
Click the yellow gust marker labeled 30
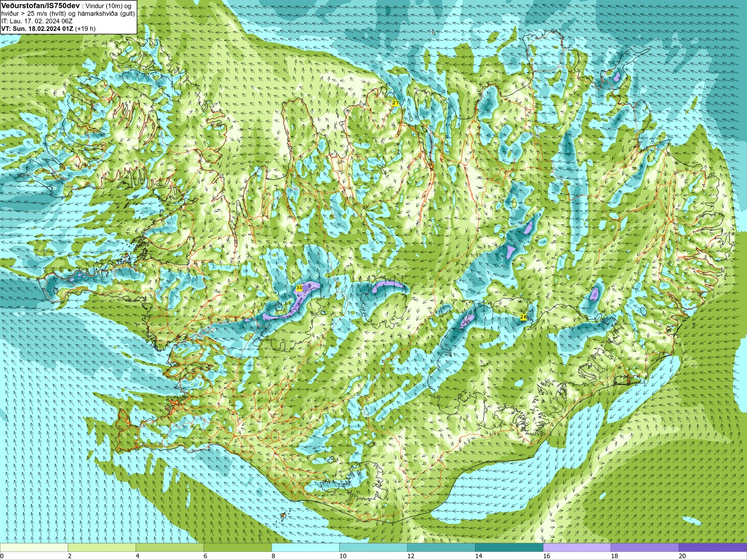(x=299, y=288)
